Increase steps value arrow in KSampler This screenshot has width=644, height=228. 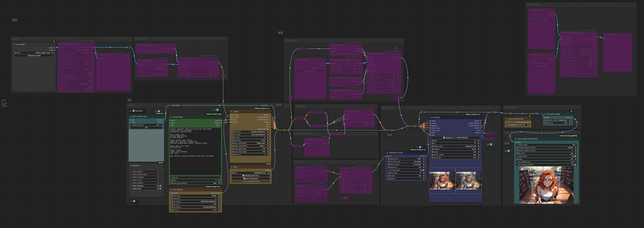click(479, 140)
